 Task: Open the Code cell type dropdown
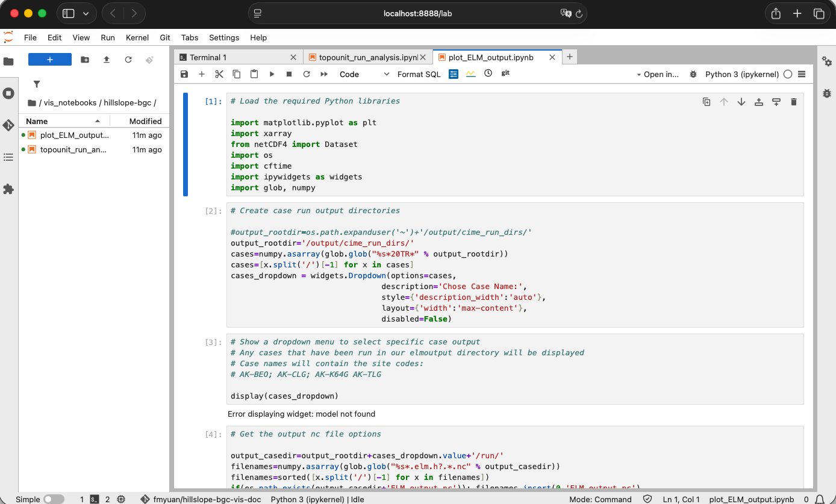[x=360, y=73]
